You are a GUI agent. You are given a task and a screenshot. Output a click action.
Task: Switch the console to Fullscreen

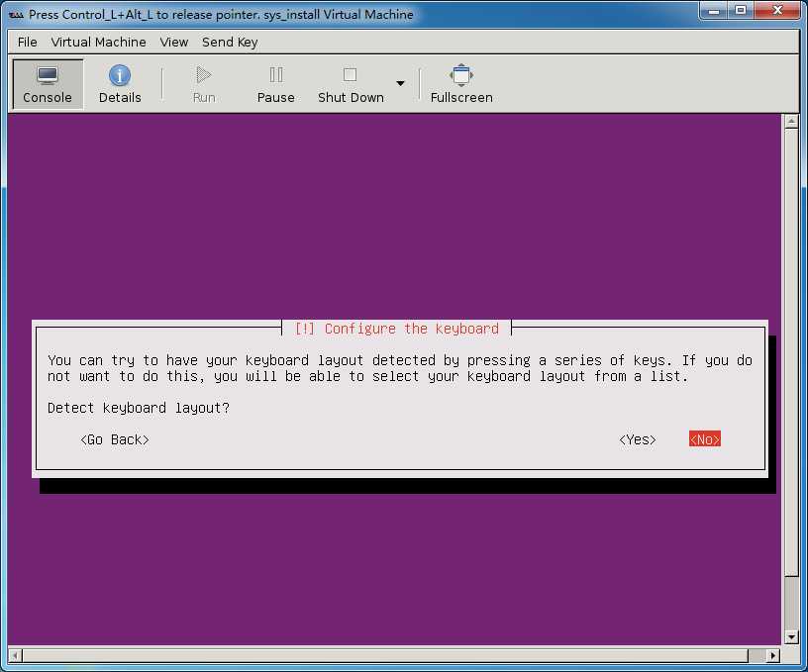pyautogui.click(x=461, y=84)
